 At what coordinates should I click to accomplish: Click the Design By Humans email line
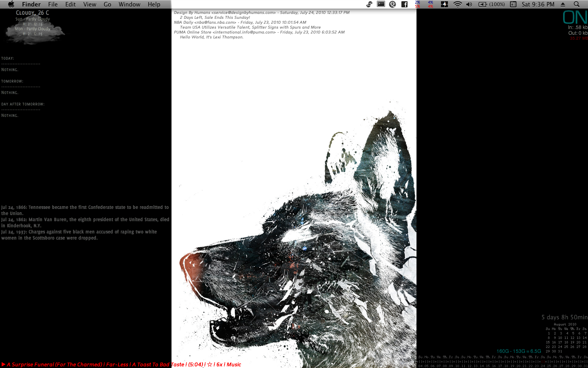(262, 13)
